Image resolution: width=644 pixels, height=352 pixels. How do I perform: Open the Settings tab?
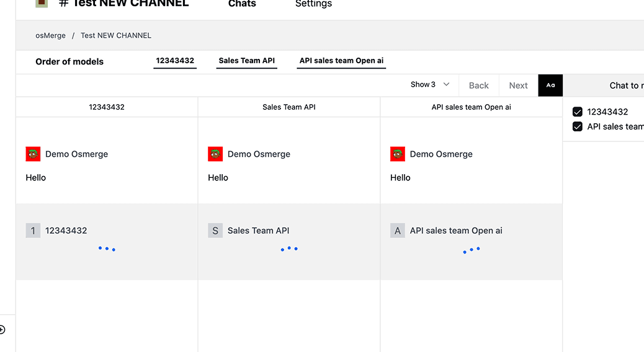(313, 4)
